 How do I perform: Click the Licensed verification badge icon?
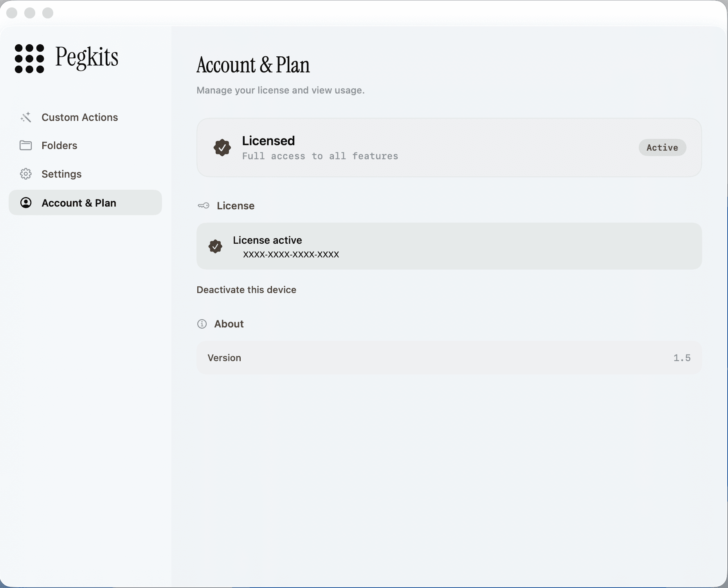(x=222, y=148)
